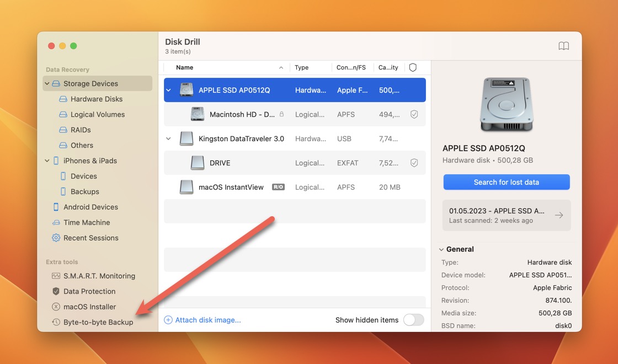Collapse the APPLE SSD AP0512Q row
The height and width of the screenshot is (364, 618).
169,90
